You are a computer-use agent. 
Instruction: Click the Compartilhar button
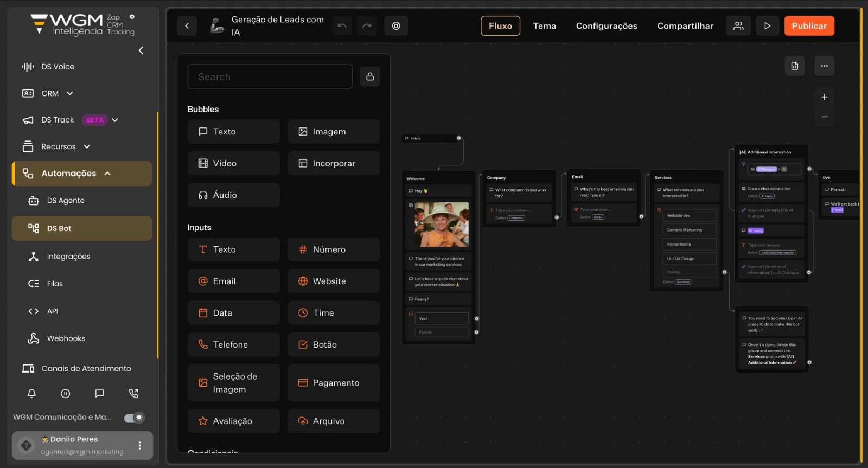point(685,25)
